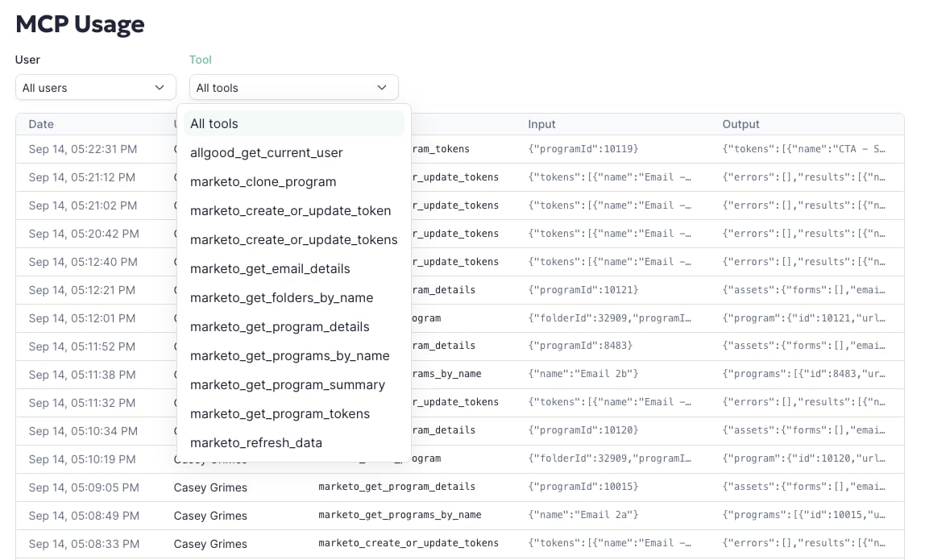Click output with program id 10121

(804, 318)
